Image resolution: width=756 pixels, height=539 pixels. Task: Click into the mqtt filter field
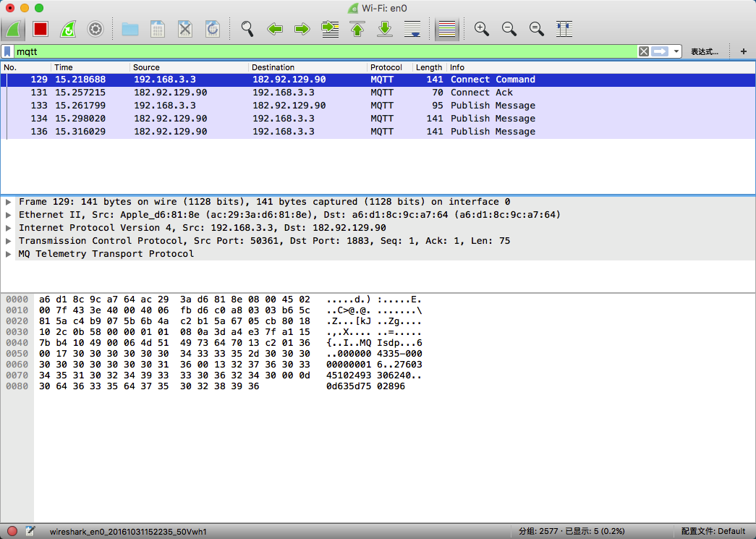coord(326,51)
